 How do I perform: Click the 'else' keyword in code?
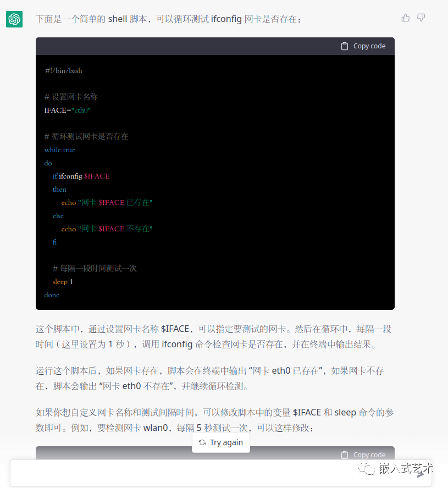[x=58, y=215]
